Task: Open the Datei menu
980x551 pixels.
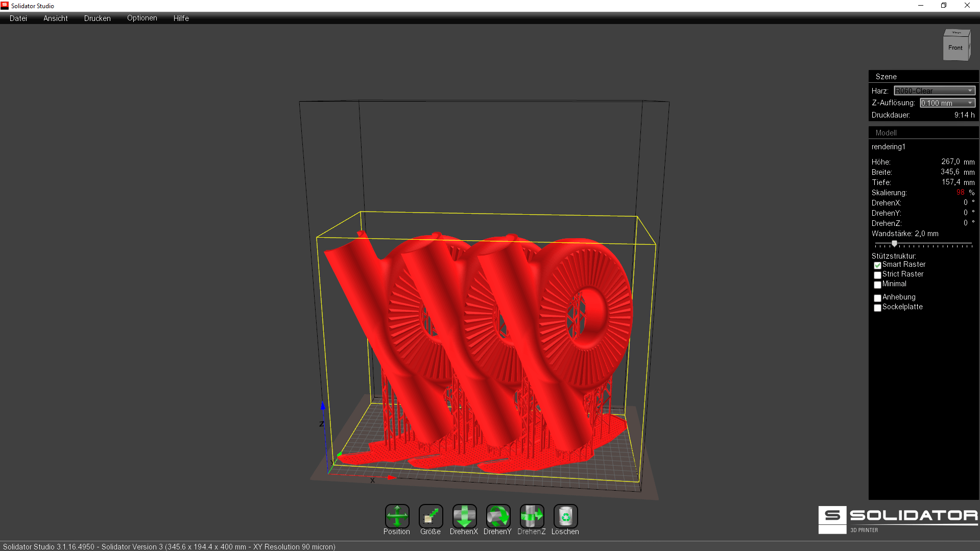Action: click(x=18, y=18)
